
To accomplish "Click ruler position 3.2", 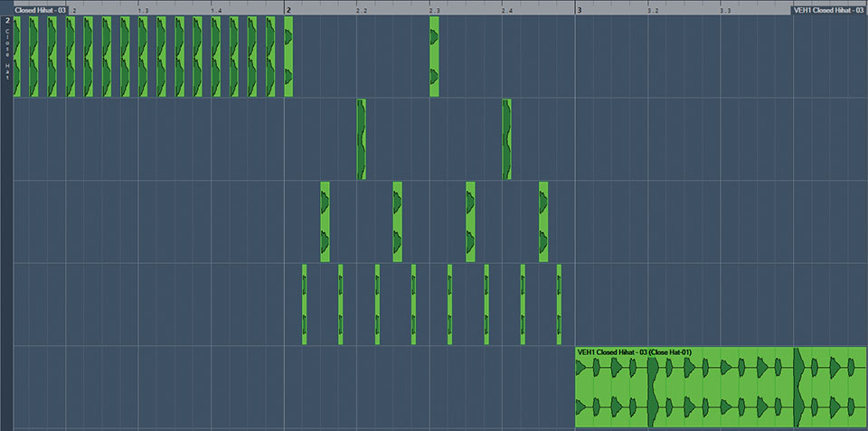I will coord(653,11).
